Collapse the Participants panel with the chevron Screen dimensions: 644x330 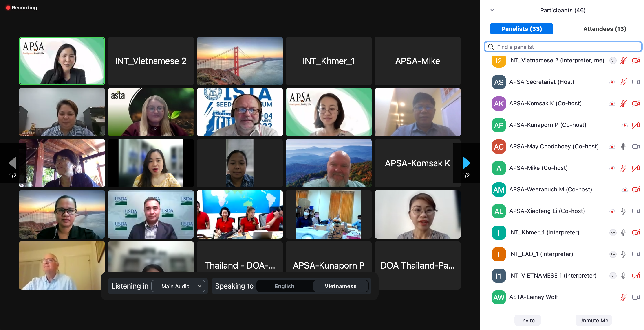tap(492, 10)
